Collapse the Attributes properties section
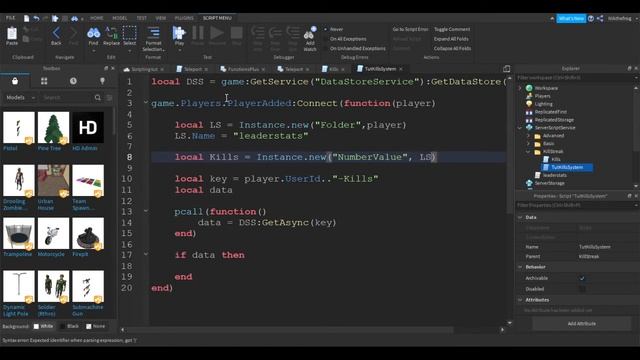Viewport: 640px width, 360px height. pos(520,300)
